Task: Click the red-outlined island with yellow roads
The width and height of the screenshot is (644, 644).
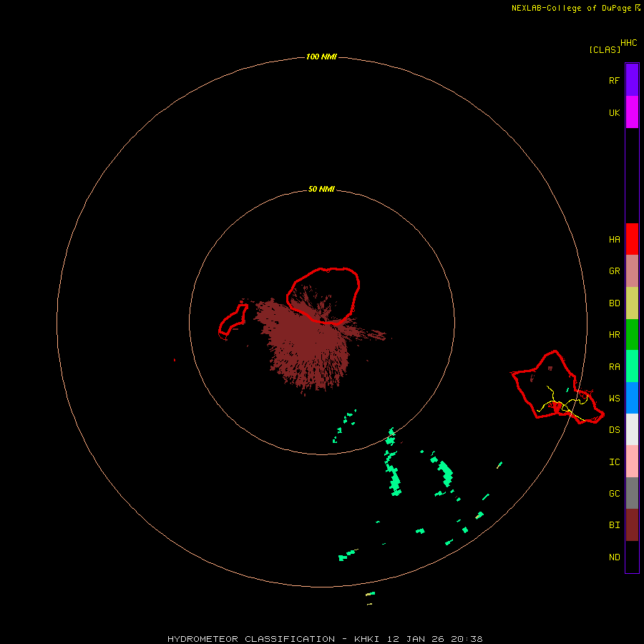Action: 557,387
